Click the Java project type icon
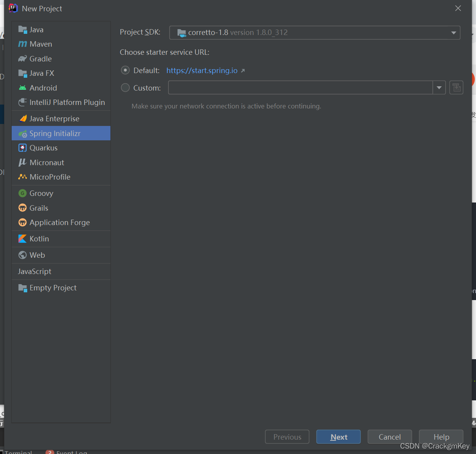 coord(23,30)
